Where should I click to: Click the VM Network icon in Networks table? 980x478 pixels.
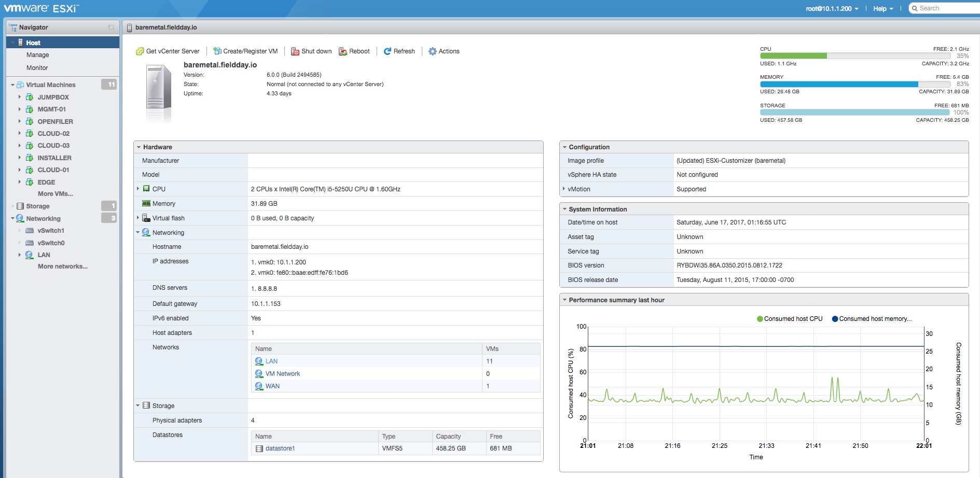click(x=259, y=374)
